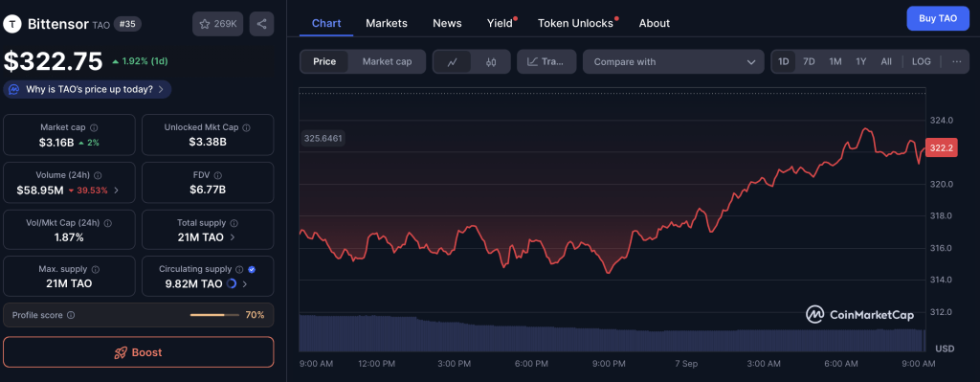The width and height of the screenshot is (980, 382).
Task: Click the Boost button label
Action: pos(146,352)
